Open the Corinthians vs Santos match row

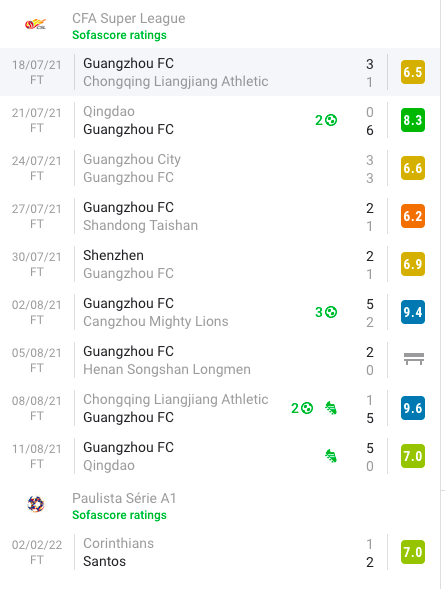click(x=220, y=552)
